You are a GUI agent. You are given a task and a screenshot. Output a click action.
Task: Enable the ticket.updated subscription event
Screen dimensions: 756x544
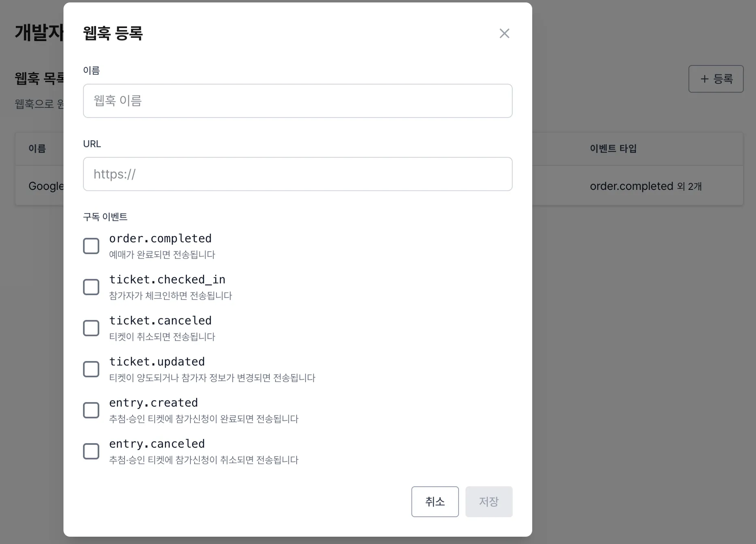pyautogui.click(x=91, y=369)
